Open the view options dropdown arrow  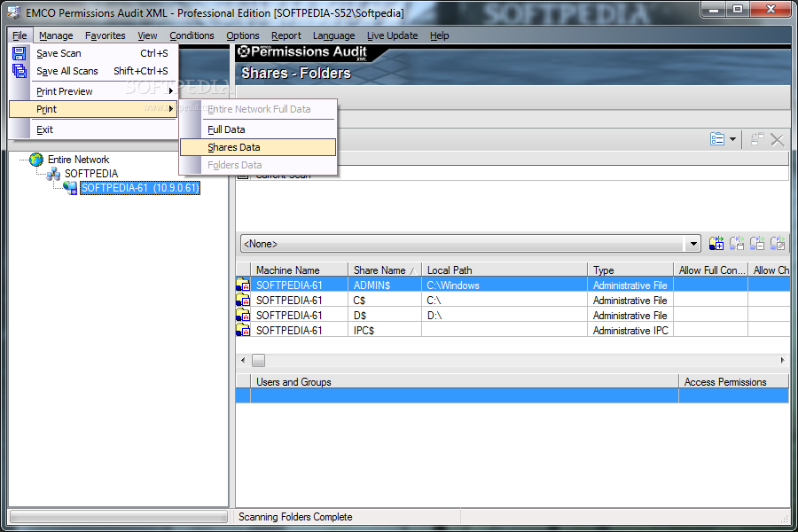click(x=733, y=139)
